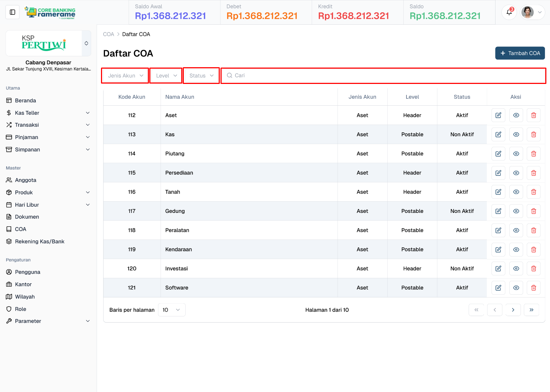Jump to last page with double arrow
The height and width of the screenshot is (392, 550).
click(531, 310)
